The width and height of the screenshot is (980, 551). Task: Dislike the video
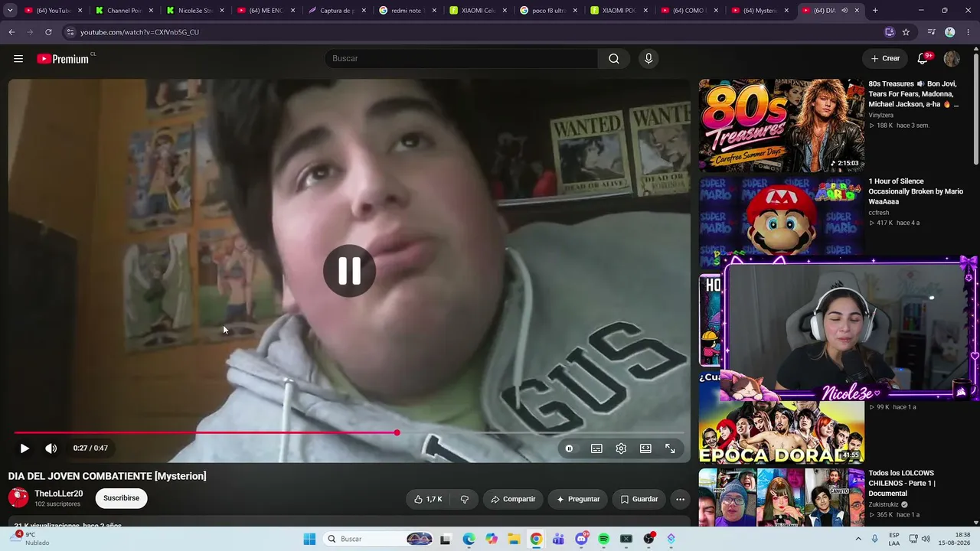[465, 499]
